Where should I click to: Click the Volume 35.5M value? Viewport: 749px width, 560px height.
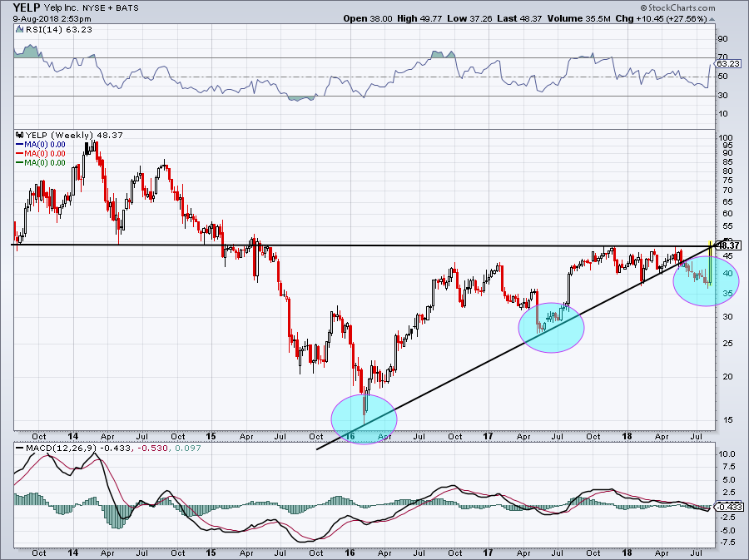tap(579, 18)
